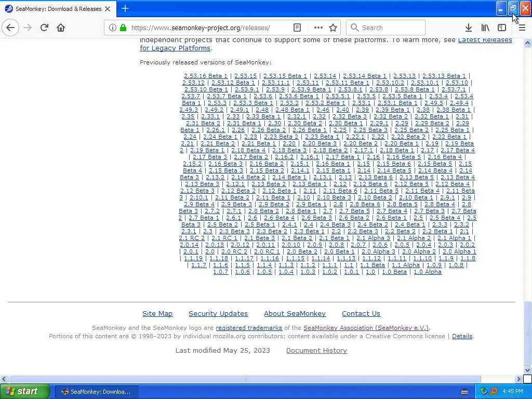Open the 2.17.1 release link
Screen dimensions: 532x399
(363, 150)
